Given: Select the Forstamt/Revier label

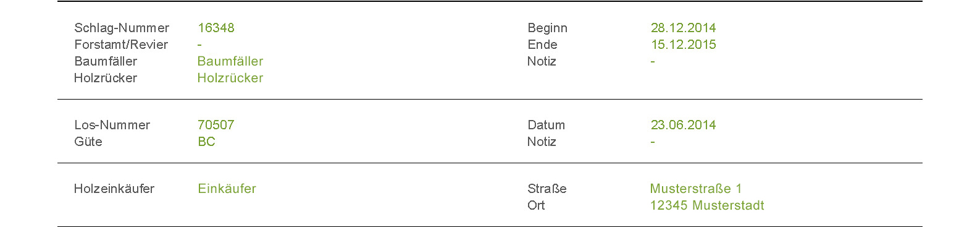Looking at the screenshot, I should pyautogui.click(x=121, y=45).
